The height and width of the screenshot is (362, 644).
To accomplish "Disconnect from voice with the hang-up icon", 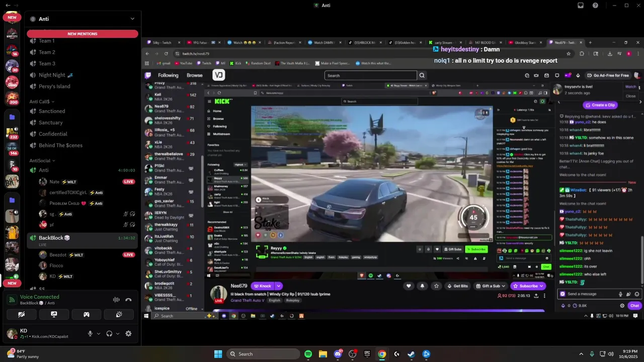I will (x=128, y=300).
